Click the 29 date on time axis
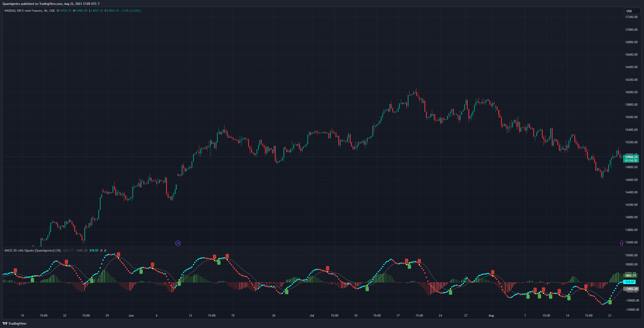The image size is (644, 328). click(x=107, y=316)
